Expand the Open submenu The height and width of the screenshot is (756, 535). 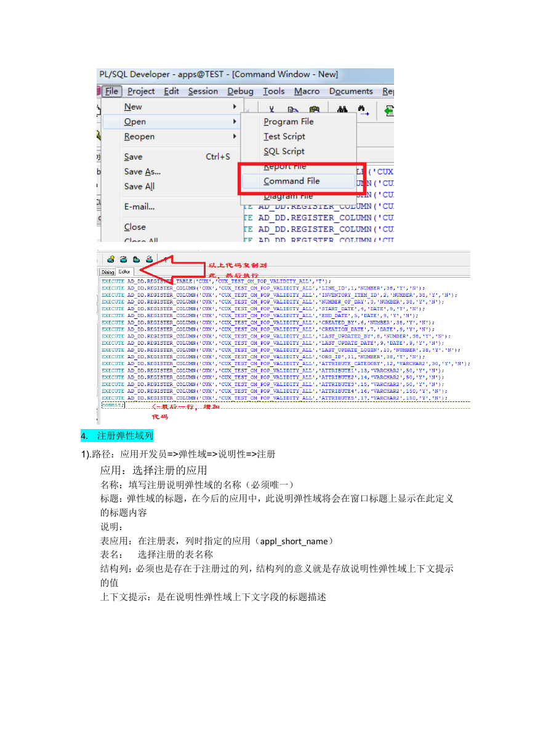(172, 122)
